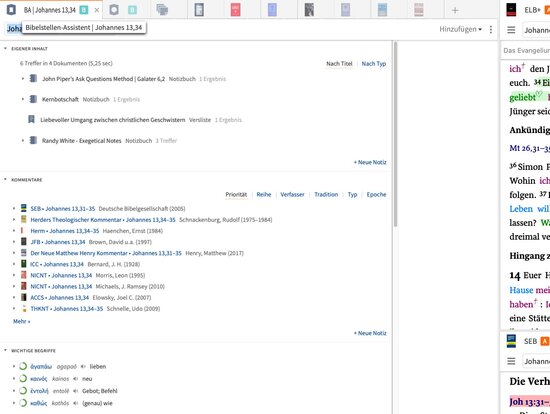Click the ICC book cover icon
This screenshot has width=550, height=414.
click(24, 264)
